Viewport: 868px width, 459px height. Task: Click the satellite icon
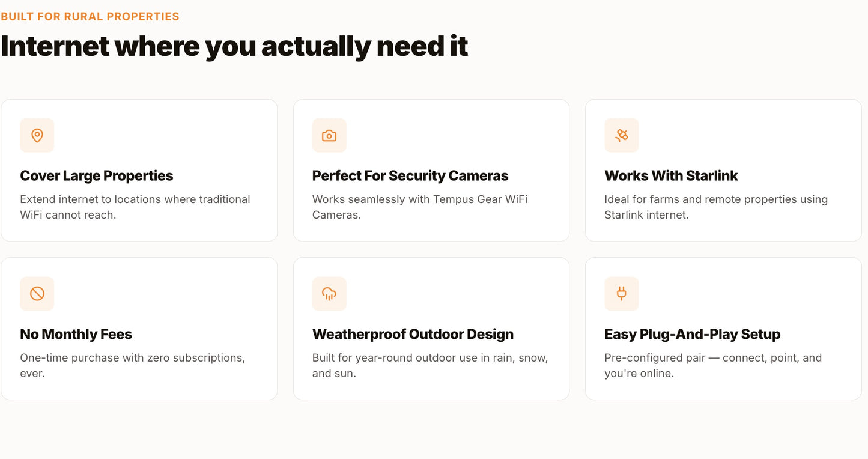[x=622, y=135]
